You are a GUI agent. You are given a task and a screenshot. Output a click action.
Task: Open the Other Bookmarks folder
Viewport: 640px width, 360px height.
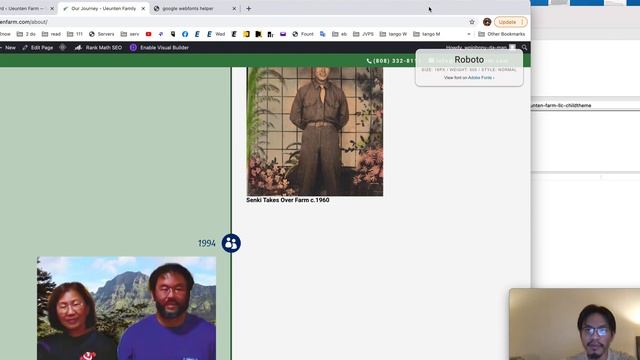pos(502,34)
